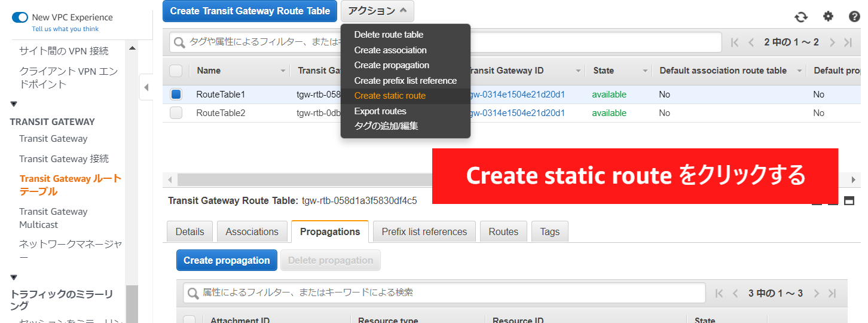The width and height of the screenshot is (868, 323).
Task: Collapse the sidebar using the left arrow handle
Action: tap(146, 88)
